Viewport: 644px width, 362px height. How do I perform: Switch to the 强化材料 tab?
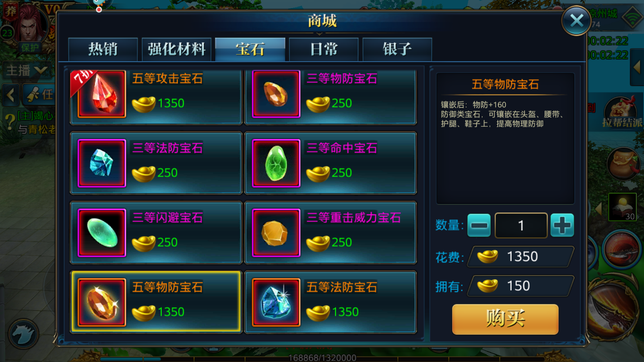[x=177, y=49]
